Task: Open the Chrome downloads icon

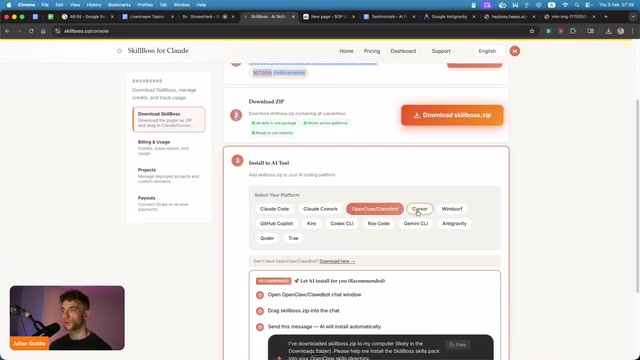Action: [x=608, y=31]
